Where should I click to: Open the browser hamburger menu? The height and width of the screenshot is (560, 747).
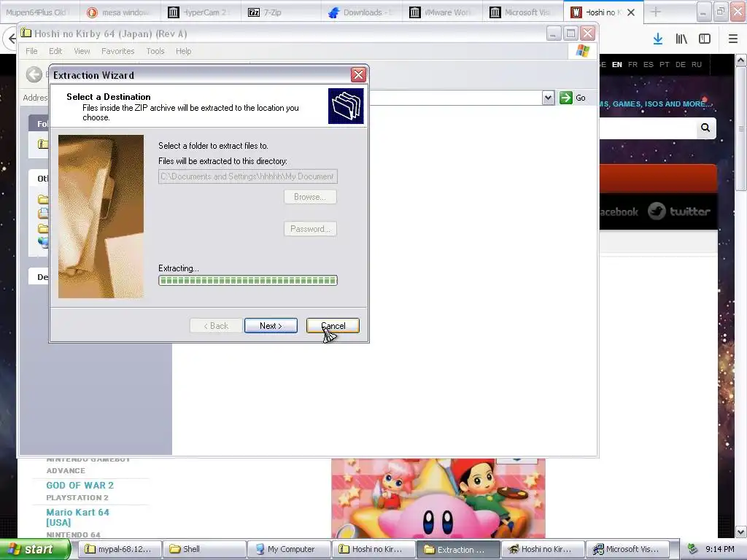point(732,39)
